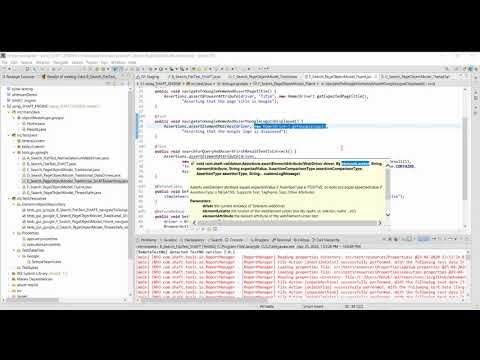Screen dimensions: 480x360
Task: Collapse the Properties folder
Action: pyautogui.click(x=14, y=233)
